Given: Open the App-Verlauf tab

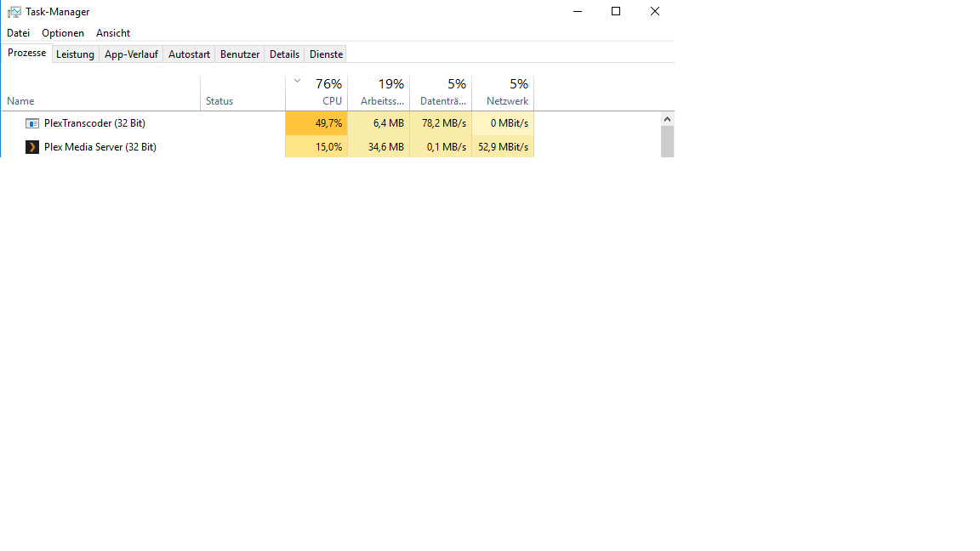Looking at the screenshot, I should (x=131, y=54).
